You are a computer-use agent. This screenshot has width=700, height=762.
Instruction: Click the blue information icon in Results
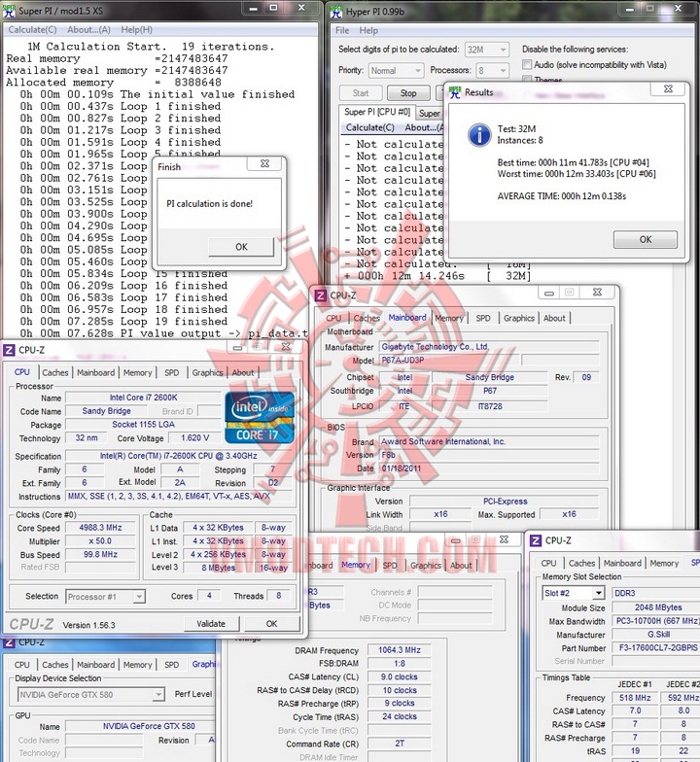pos(479,134)
